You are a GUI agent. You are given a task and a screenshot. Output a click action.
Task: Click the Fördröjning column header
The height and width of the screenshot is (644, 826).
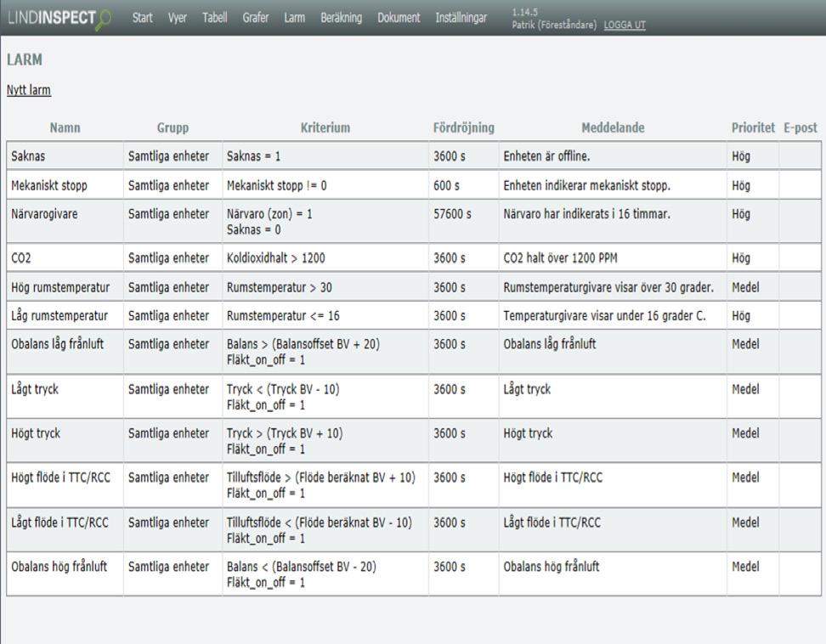click(464, 127)
